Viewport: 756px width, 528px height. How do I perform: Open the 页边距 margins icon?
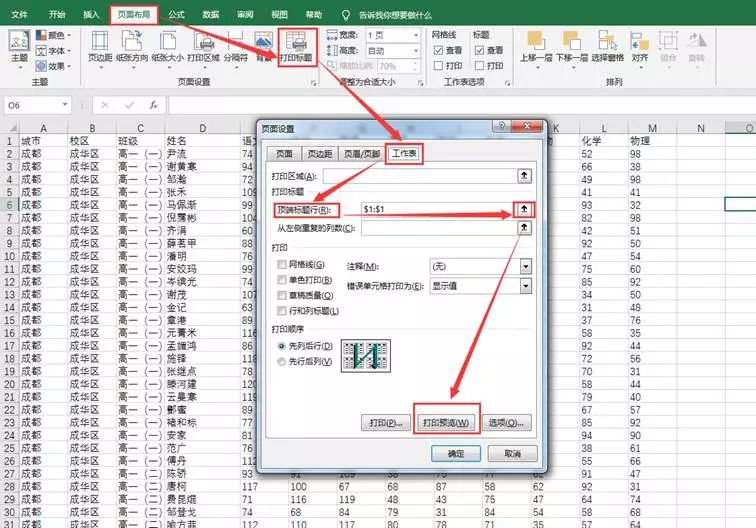pyautogui.click(x=100, y=47)
